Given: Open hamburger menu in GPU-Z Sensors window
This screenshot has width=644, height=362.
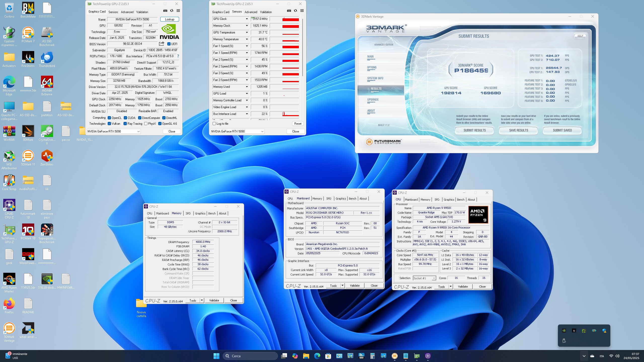Looking at the screenshot, I should tap(302, 11).
